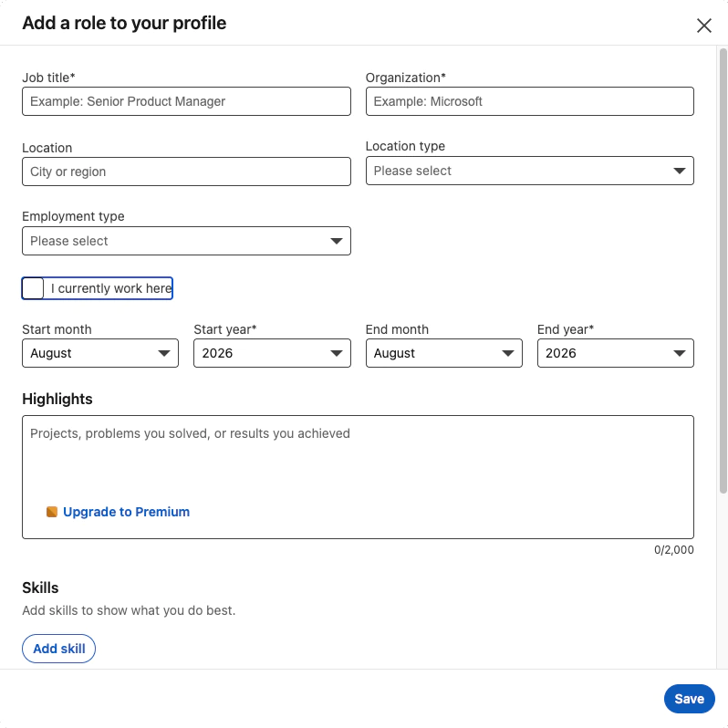Click the 'Add a role to your profile' title
The height and width of the screenshot is (728, 728).
point(124,23)
